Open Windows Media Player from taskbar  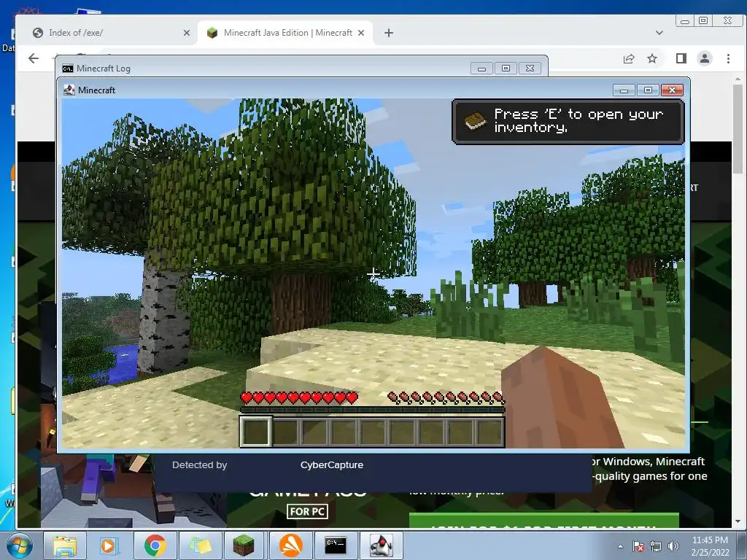109,545
